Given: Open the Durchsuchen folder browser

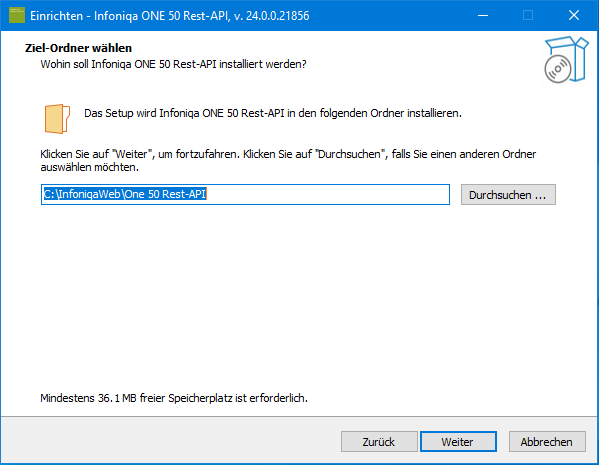Looking at the screenshot, I should [x=508, y=195].
